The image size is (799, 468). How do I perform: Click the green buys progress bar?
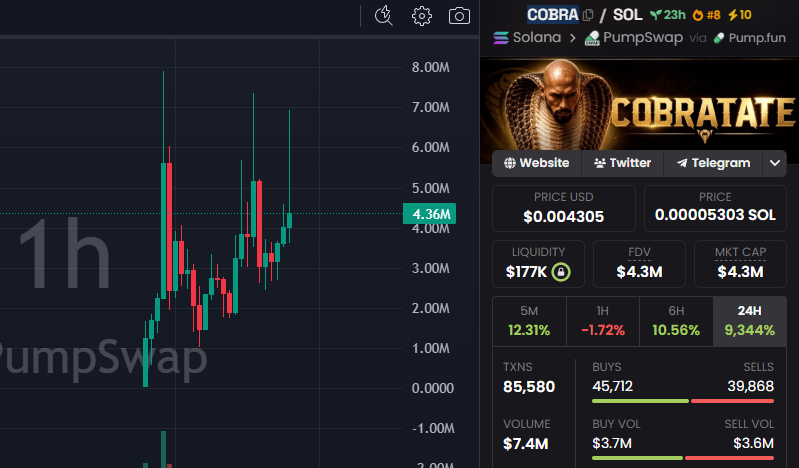point(641,401)
